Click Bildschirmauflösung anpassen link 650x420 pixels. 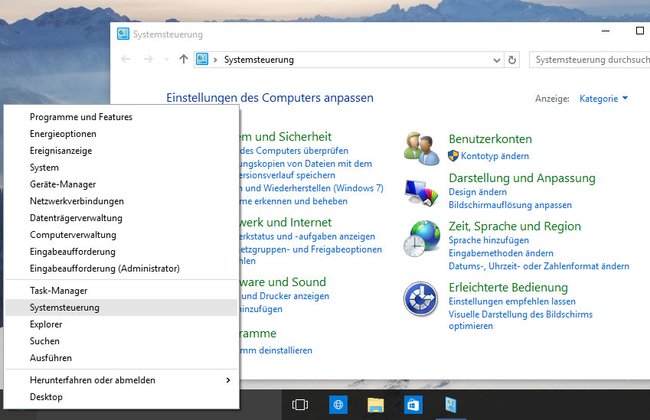pyautogui.click(x=510, y=205)
